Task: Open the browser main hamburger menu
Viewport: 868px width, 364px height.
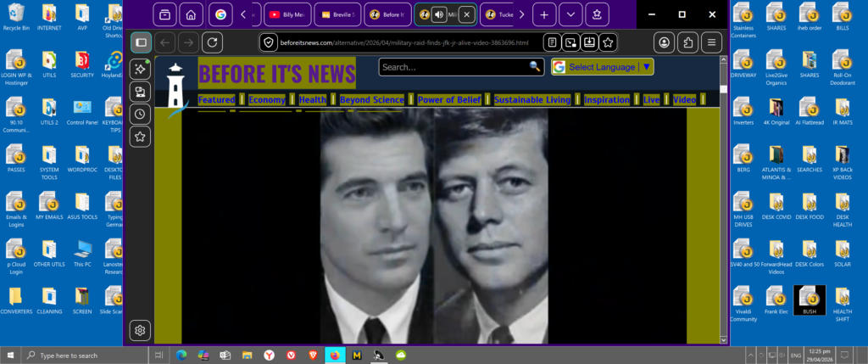Action: [712, 42]
